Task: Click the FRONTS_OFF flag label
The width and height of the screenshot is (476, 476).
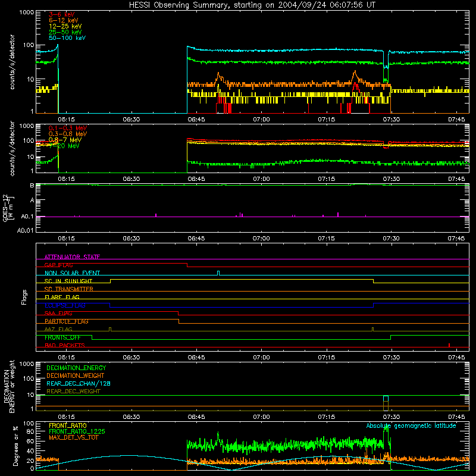Action: [62, 337]
